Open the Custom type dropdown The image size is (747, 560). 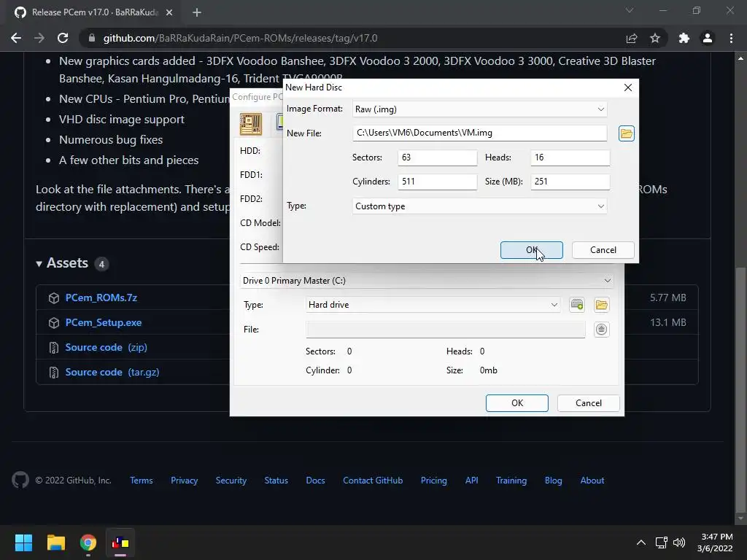pyautogui.click(x=480, y=206)
